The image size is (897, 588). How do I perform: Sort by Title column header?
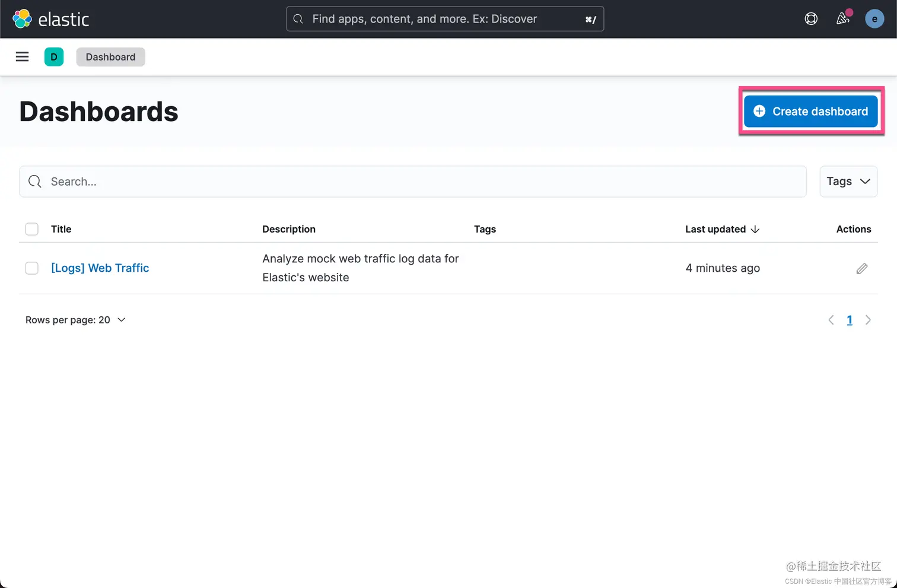click(61, 229)
